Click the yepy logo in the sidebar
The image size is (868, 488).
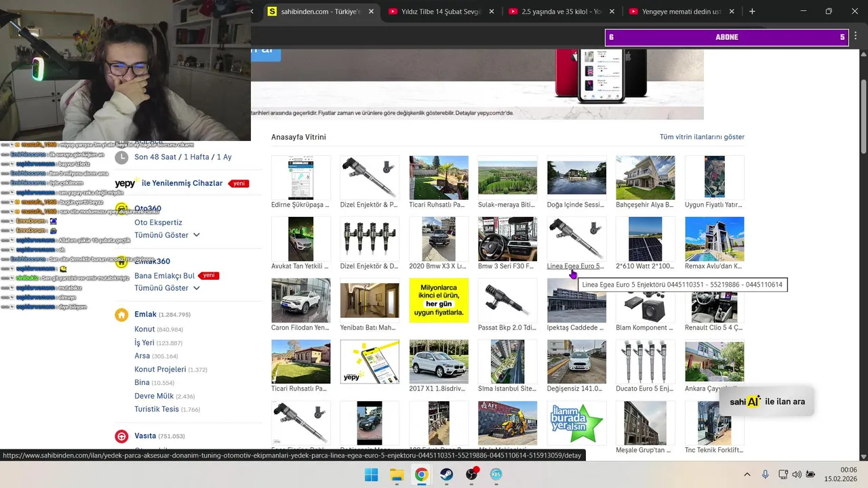[x=126, y=183]
